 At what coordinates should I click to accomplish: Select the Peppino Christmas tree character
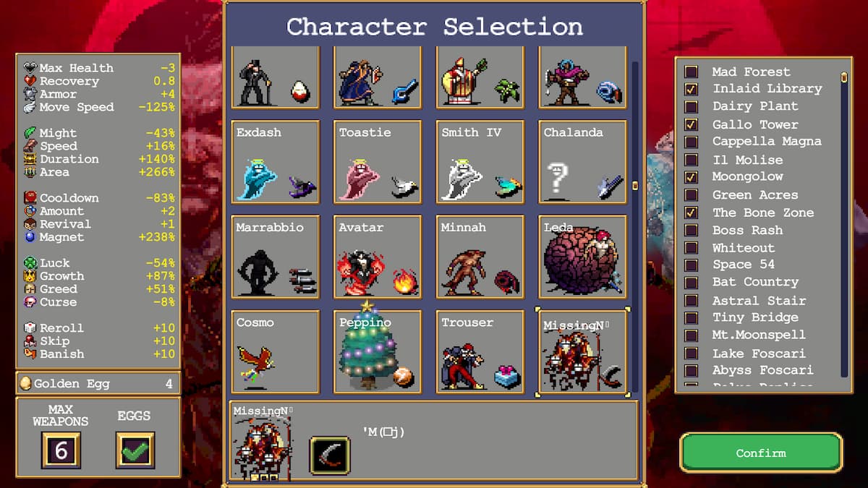[378, 352]
